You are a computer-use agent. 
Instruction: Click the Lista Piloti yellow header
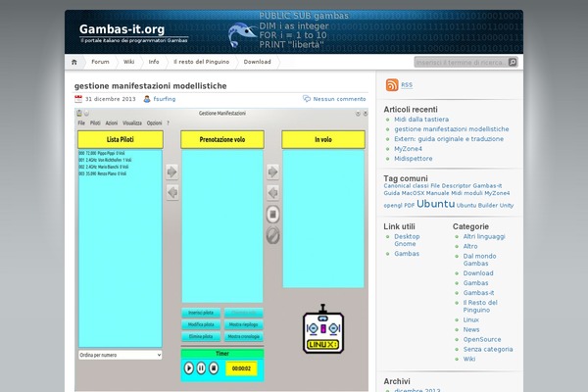pos(121,139)
